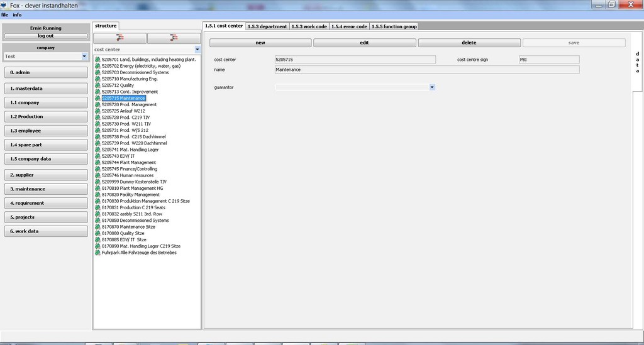Expand the company dropdown showing Test

pos(84,56)
